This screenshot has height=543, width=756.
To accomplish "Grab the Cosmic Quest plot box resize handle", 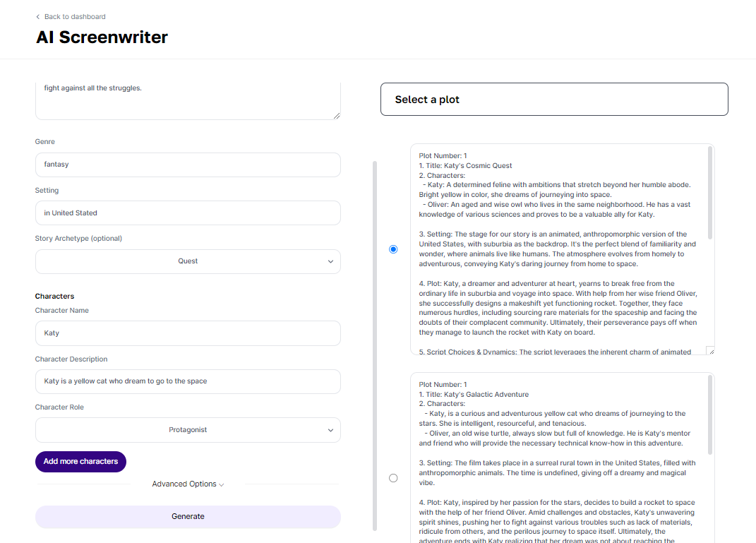I will [710, 350].
